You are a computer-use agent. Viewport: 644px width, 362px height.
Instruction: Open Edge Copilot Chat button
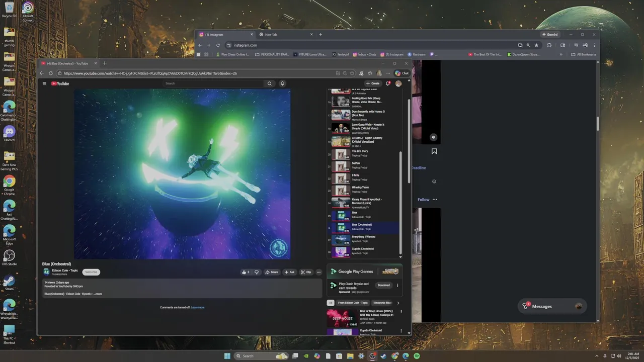(401, 73)
